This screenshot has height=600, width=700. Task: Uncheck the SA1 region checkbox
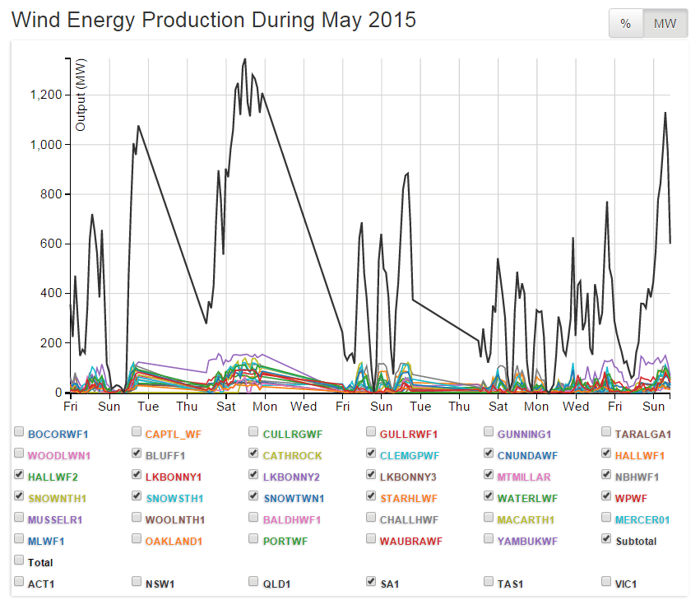click(x=372, y=582)
